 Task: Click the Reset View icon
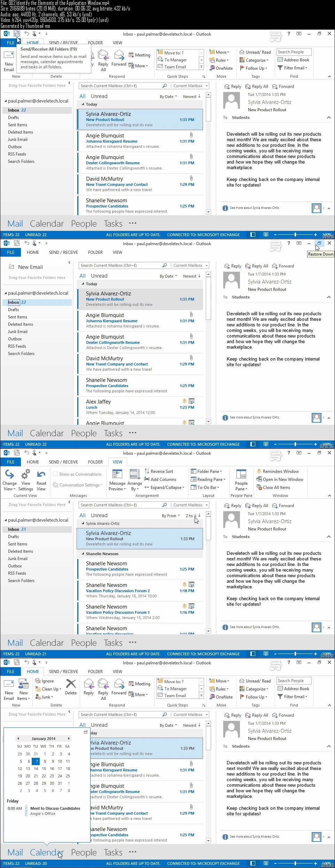tap(41, 474)
